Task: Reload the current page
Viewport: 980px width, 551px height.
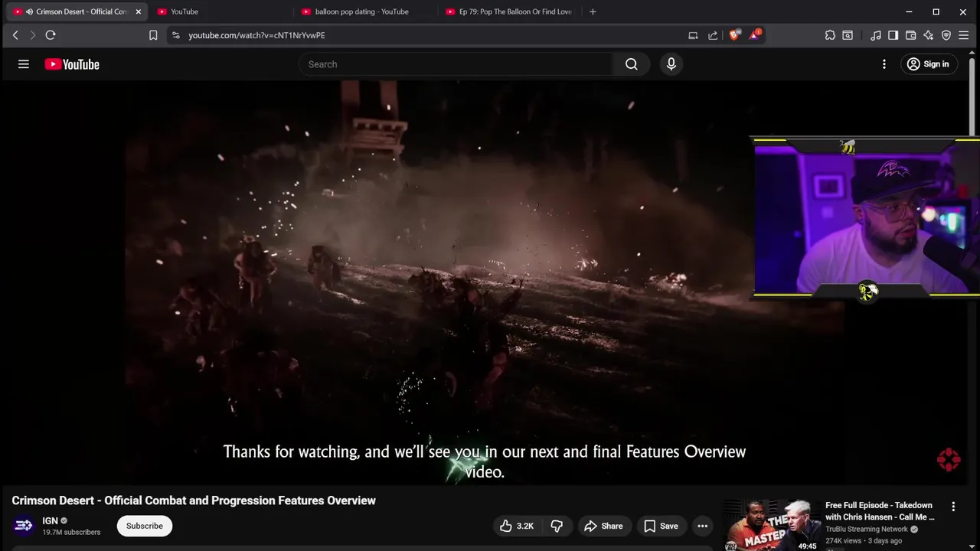Action: (51, 35)
